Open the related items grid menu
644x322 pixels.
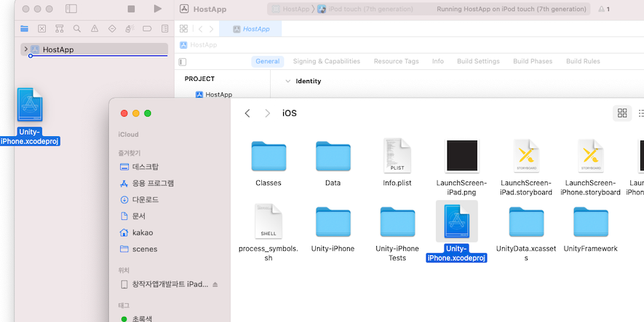click(x=183, y=29)
